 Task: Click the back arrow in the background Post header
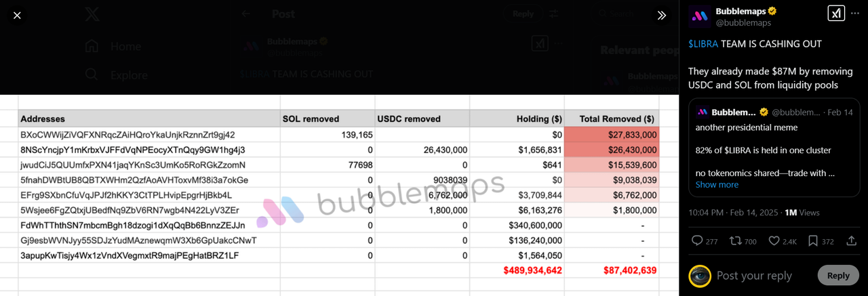coord(246,14)
